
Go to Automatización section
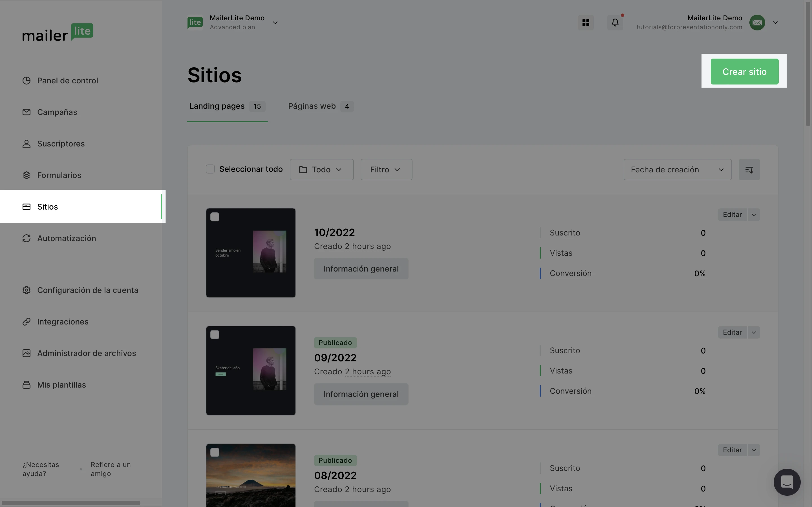point(67,238)
